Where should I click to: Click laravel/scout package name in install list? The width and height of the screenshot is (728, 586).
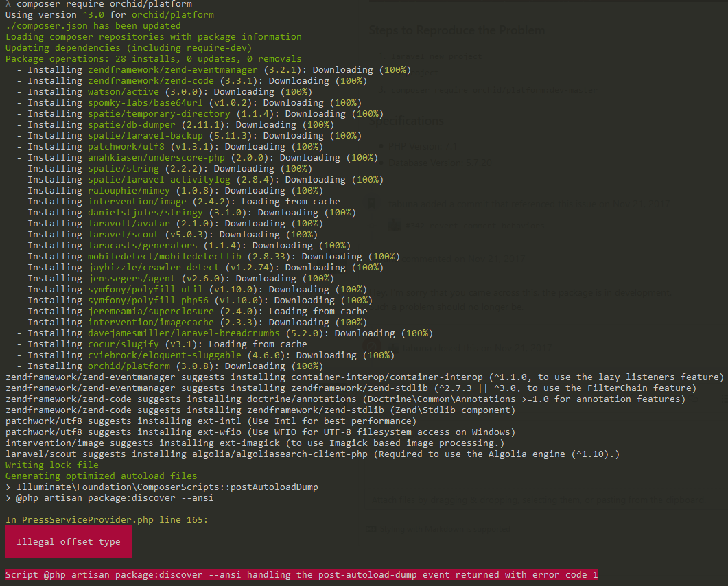(x=124, y=235)
